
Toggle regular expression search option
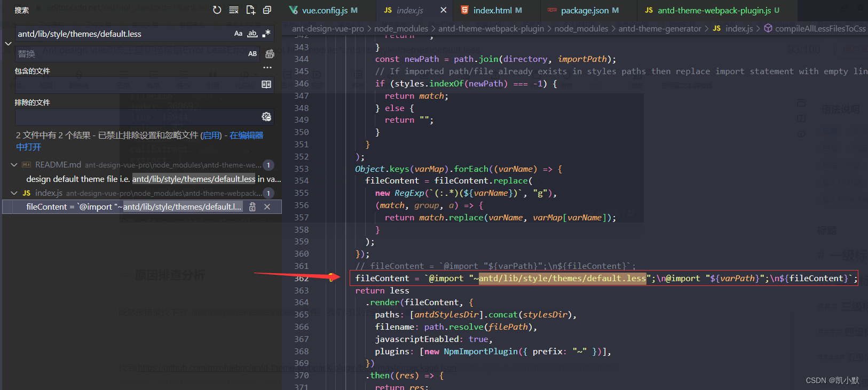click(x=266, y=34)
